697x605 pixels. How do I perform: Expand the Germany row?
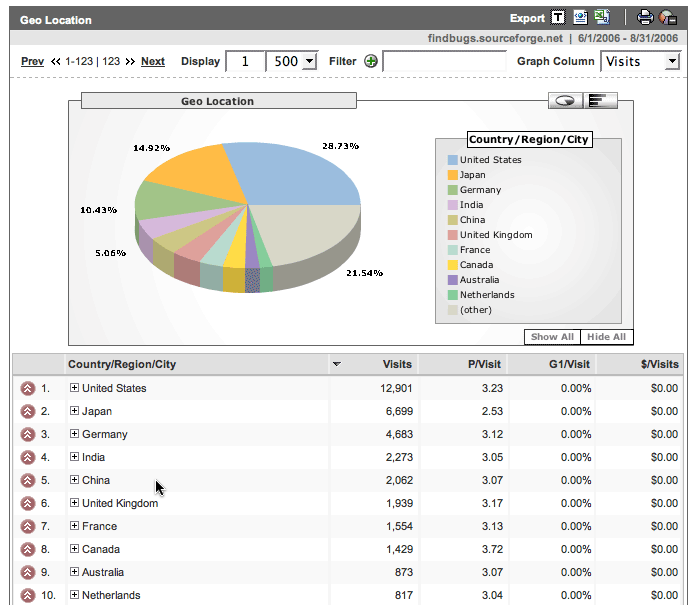click(74, 434)
